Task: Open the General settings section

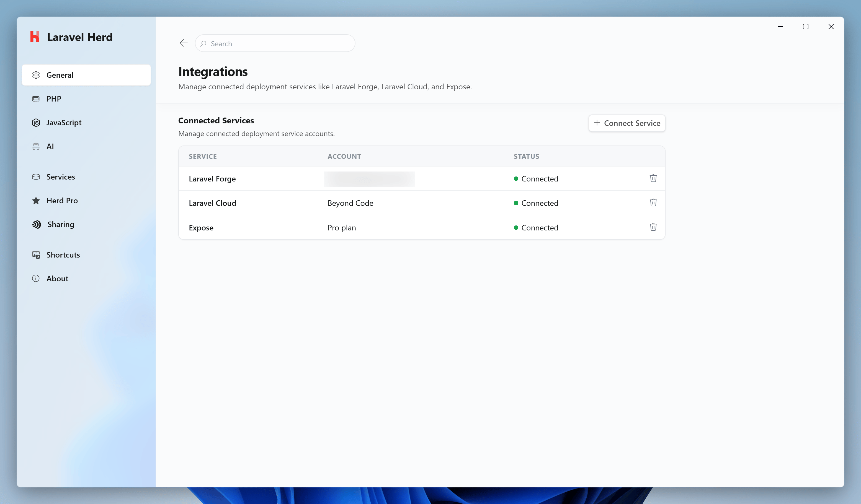Action: pos(86,75)
